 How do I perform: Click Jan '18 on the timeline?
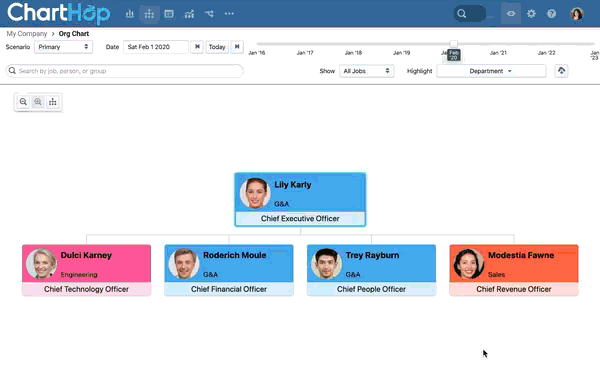tap(353, 53)
